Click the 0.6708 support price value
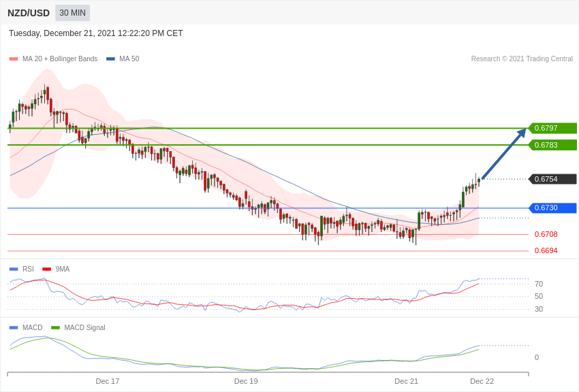 tap(546, 234)
